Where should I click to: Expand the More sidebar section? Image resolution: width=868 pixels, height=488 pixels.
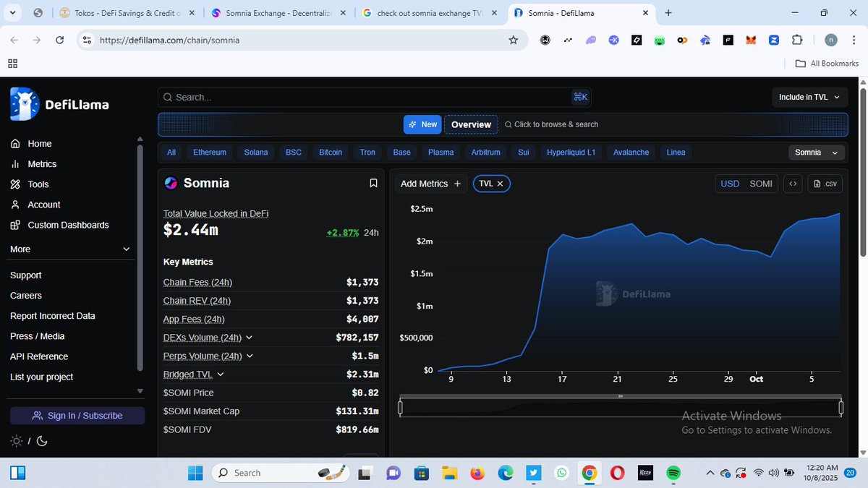coord(70,249)
